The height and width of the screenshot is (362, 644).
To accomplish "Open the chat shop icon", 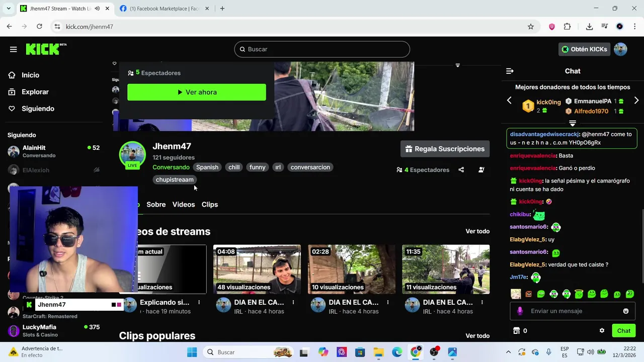I will (516, 331).
